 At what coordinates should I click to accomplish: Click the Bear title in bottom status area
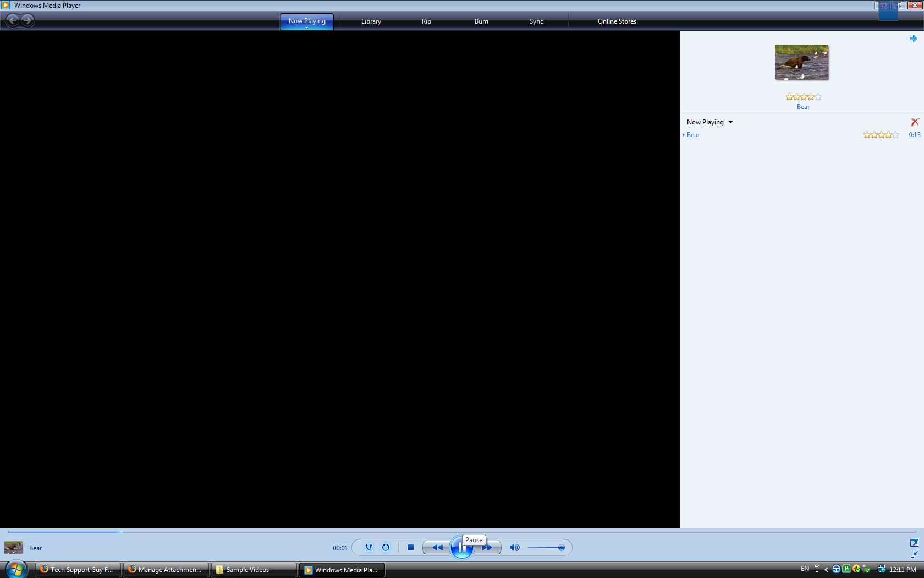35,548
